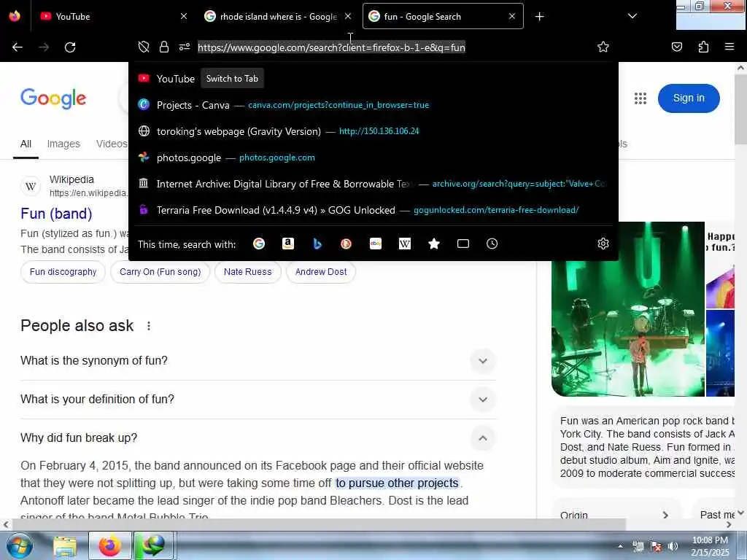Image resolution: width=747 pixels, height=560 pixels.
Task: Click the 'Nate Ruess' chip
Action: point(248,272)
